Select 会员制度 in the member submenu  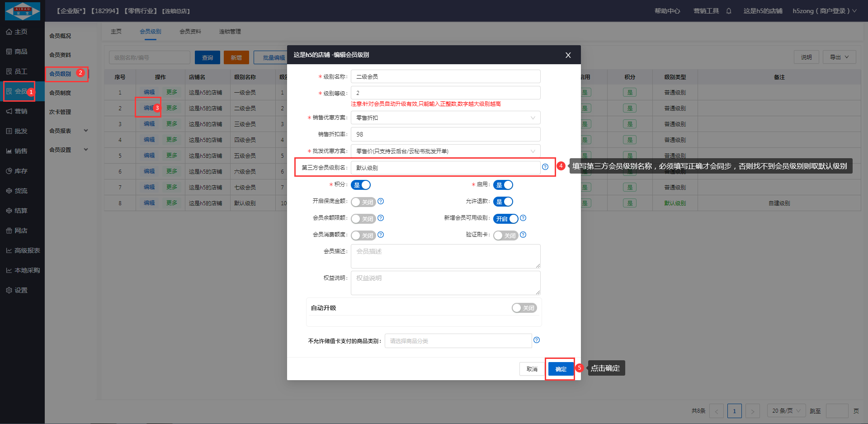coord(60,93)
